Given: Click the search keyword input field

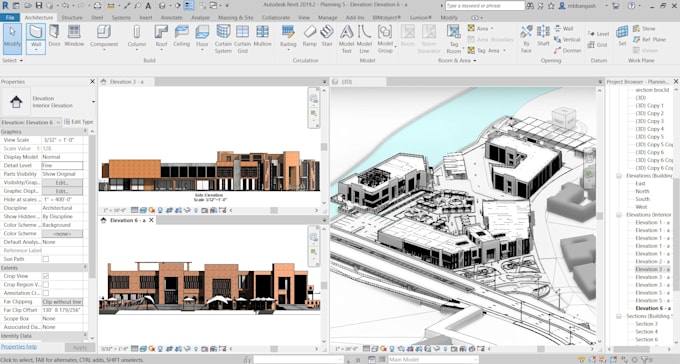Looking at the screenshot, I should tap(485, 6).
